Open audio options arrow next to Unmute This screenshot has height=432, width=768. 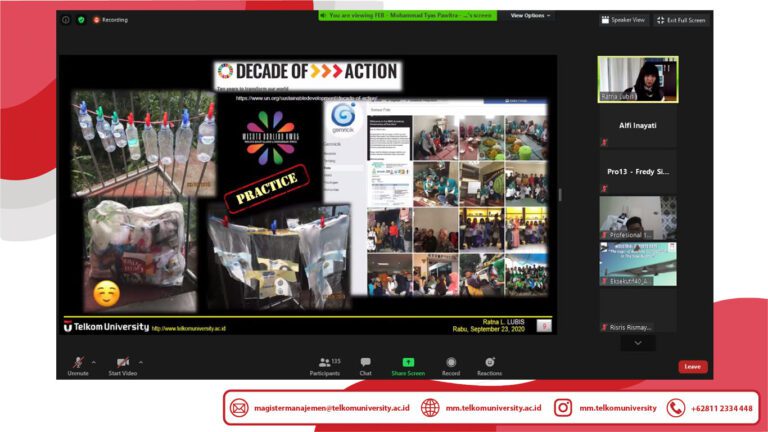click(x=94, y=362)
